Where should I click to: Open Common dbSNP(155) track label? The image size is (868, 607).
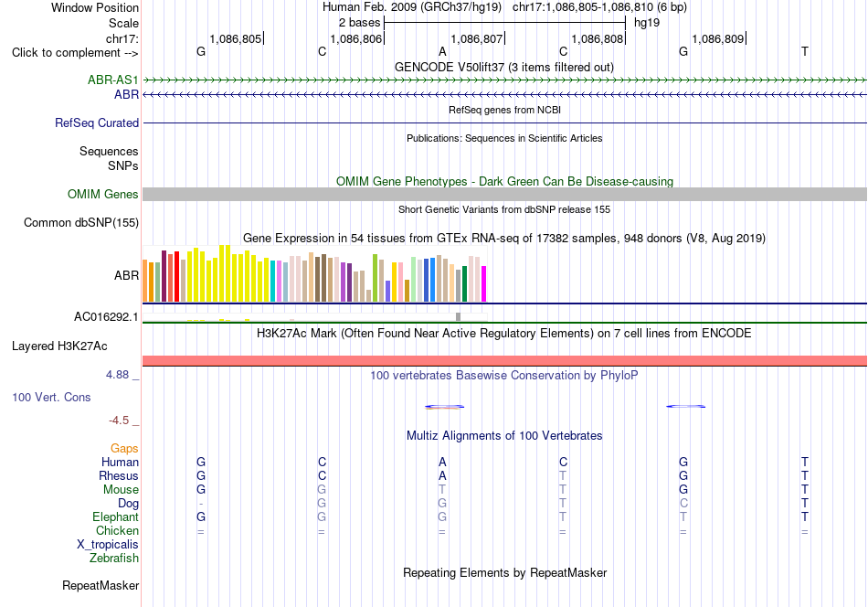point(81,223)
